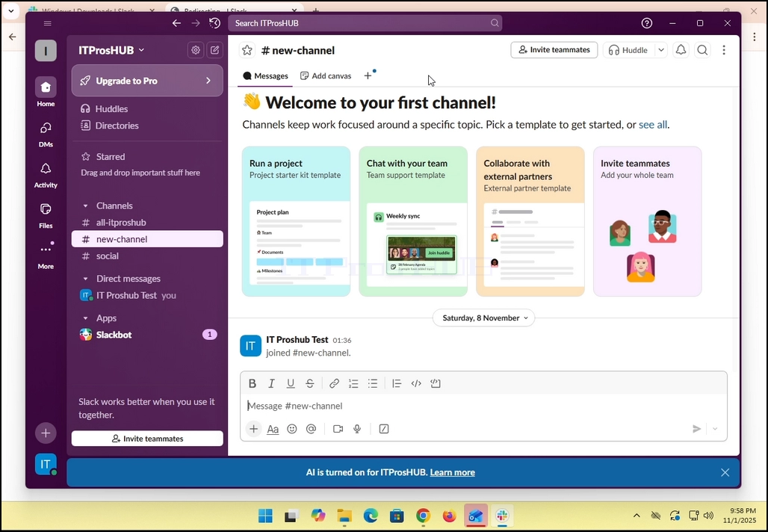768x532 pixels.
Task: Open Huddles in the sidebar
Action: 147,109
